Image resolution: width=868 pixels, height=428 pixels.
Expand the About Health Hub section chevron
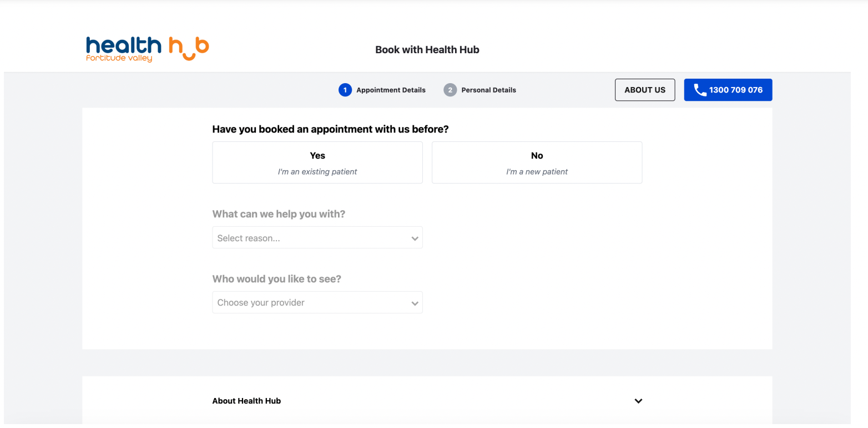[638, 401]
